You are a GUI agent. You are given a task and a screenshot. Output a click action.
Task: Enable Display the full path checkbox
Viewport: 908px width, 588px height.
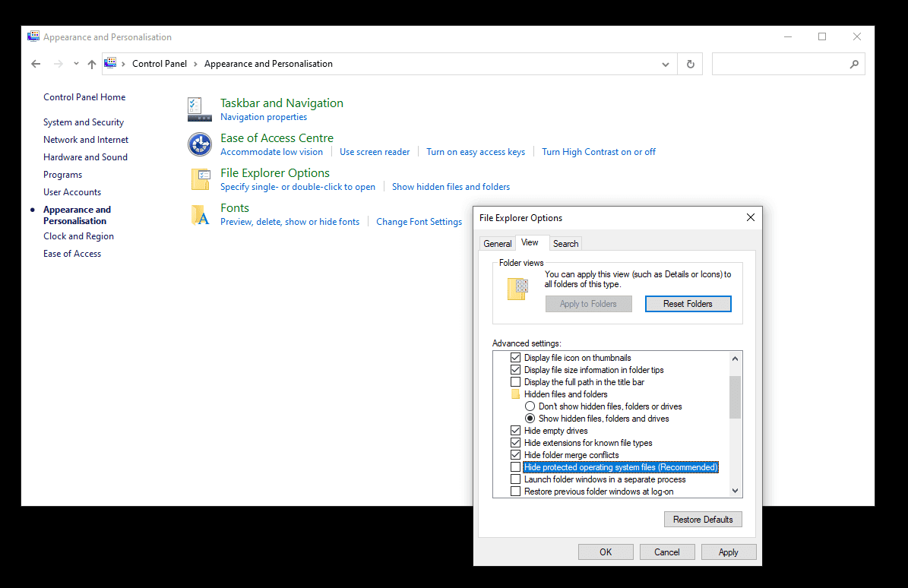point(515,381)
